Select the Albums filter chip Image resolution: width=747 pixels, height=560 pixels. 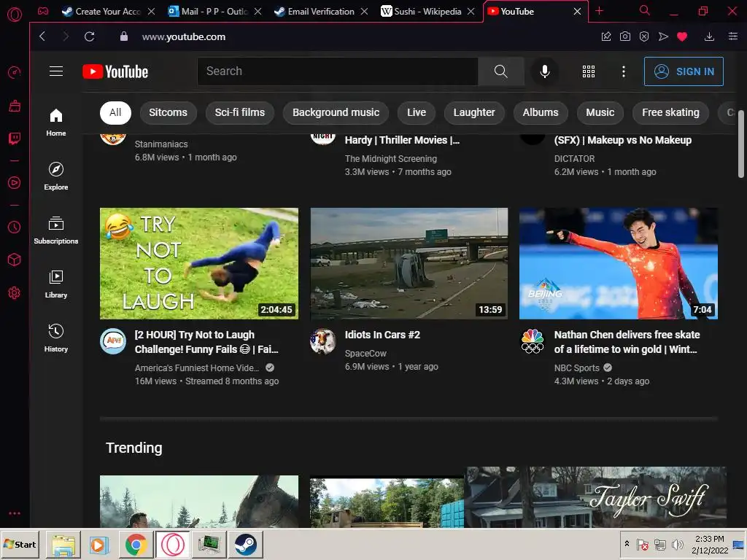coord(541,113)
